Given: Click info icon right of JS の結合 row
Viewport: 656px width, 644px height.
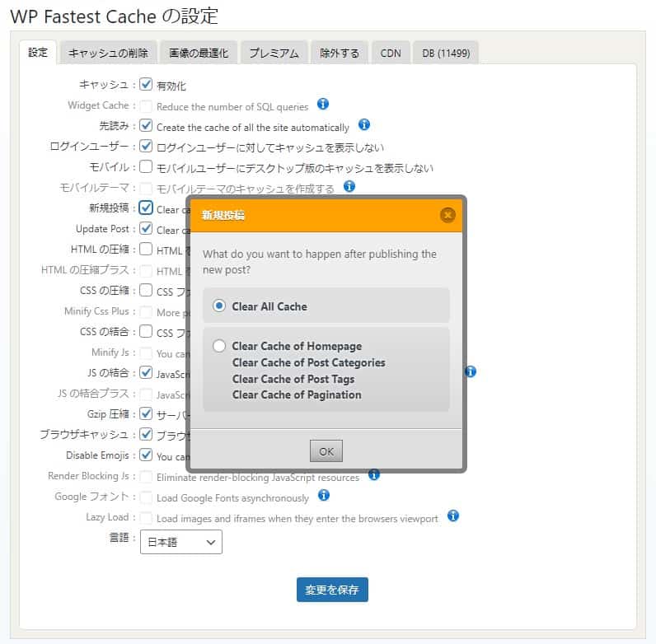Looking at the screenshot, I should pyautogui.click(x=470, y=371).
